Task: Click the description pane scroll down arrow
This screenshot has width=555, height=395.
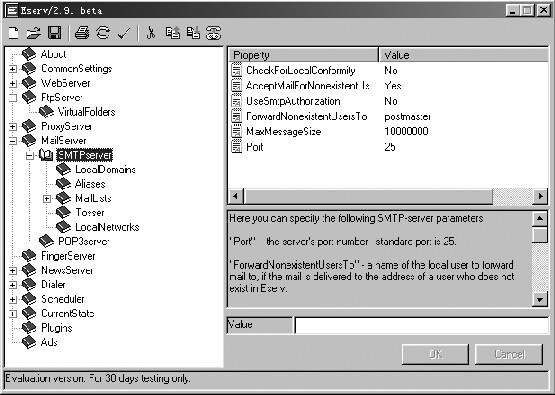Action: pyautogui.click(x=539, y=299)
